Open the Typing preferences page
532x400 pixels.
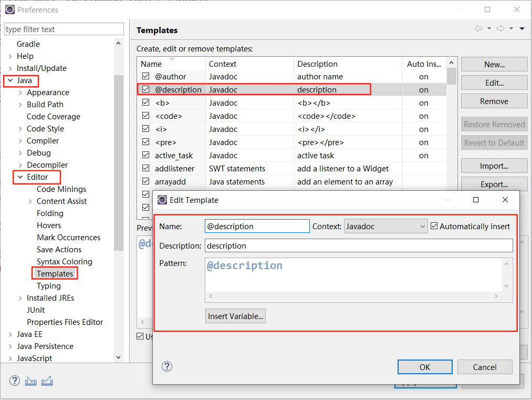click(48, 286)
